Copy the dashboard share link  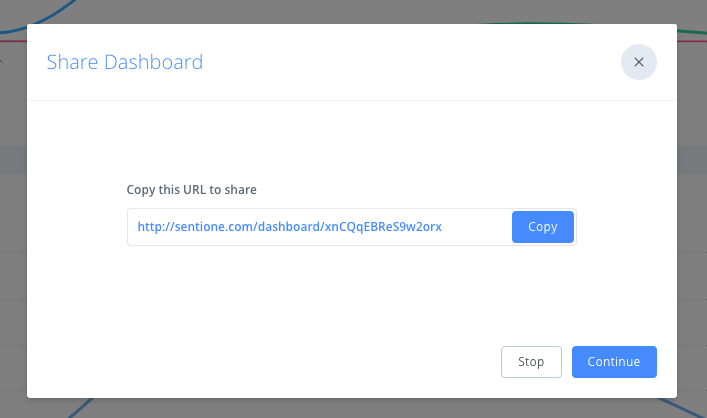(x=542, y=227)
